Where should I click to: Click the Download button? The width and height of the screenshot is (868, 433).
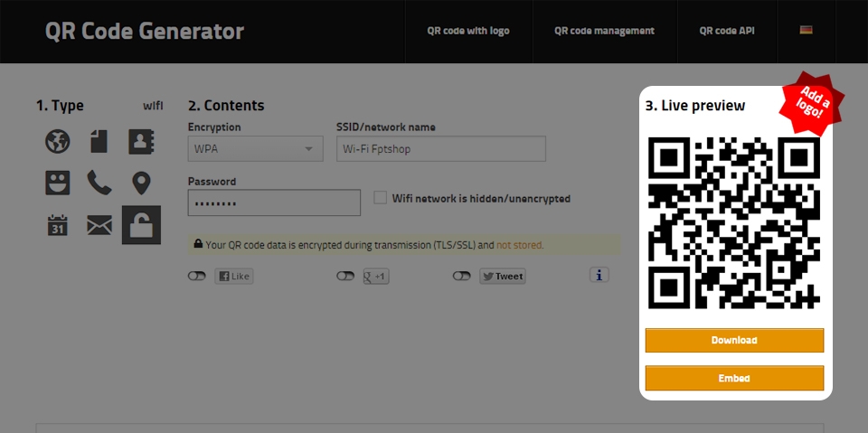[x=734, y=340]
